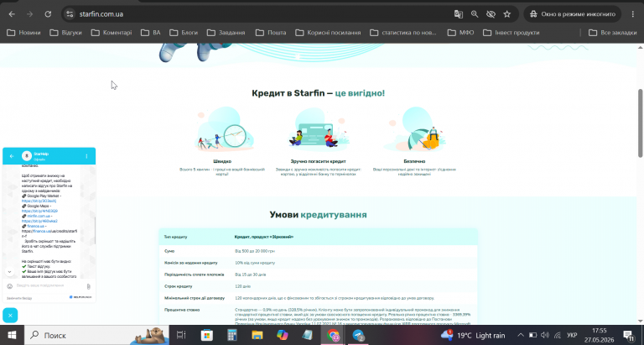
Task: Open site information icon in address bar
Action: coord(70,14)
